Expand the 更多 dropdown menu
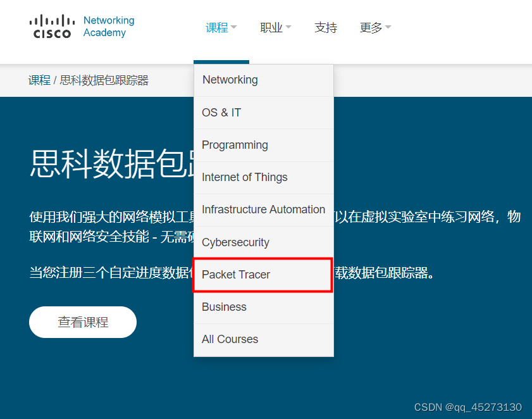This screenshot has height=419, width=532. 375,27
